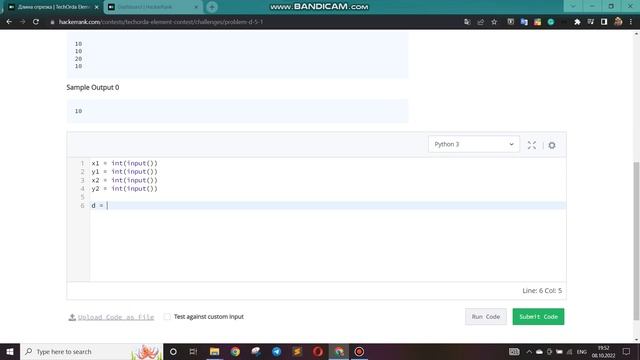640x360 pixels.
Task: Click the page vertical scrollbar thumb
Action: click(x=636, y=241)
